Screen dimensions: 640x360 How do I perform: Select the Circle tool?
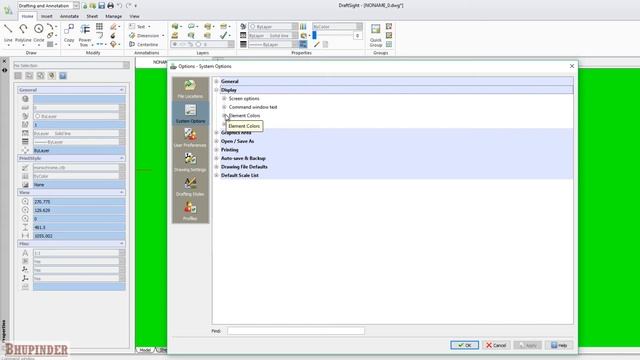tap(39, 32)
